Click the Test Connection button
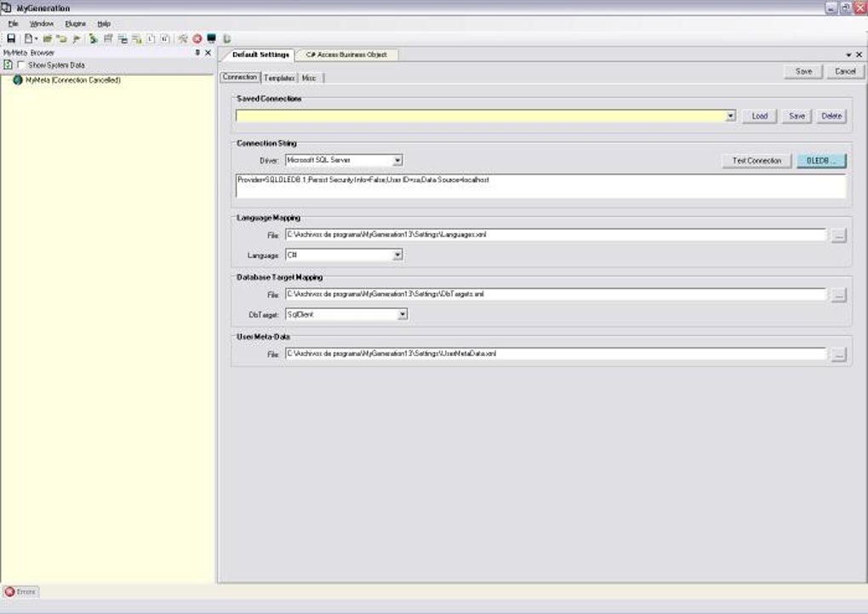Screen dimensions: 868x614 coord(757,161)
